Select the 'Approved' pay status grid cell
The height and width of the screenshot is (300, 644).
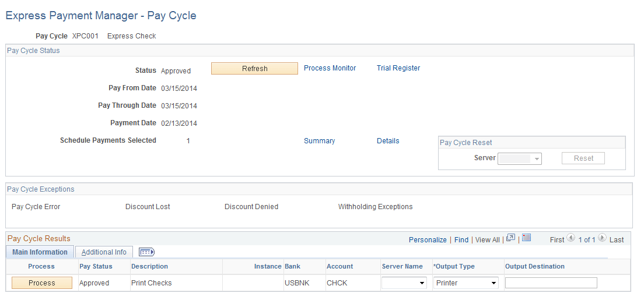(94, 283)
